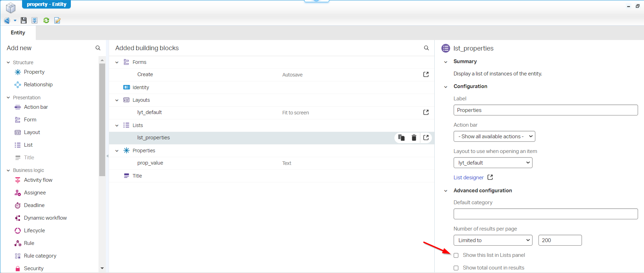Screen dimensions: 644x273
Task: Click the green Refresh icon in toolbar
Action: click(46, 20)
